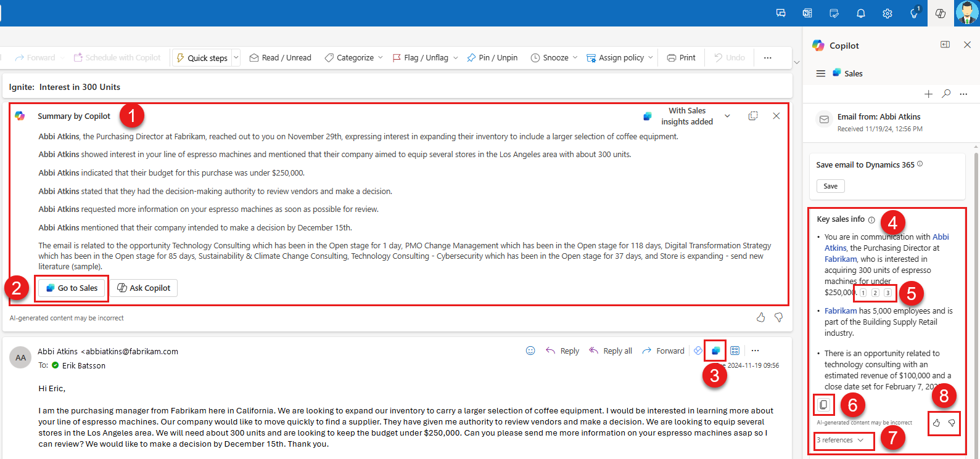Click the emoji reaction icon on email

530,351
